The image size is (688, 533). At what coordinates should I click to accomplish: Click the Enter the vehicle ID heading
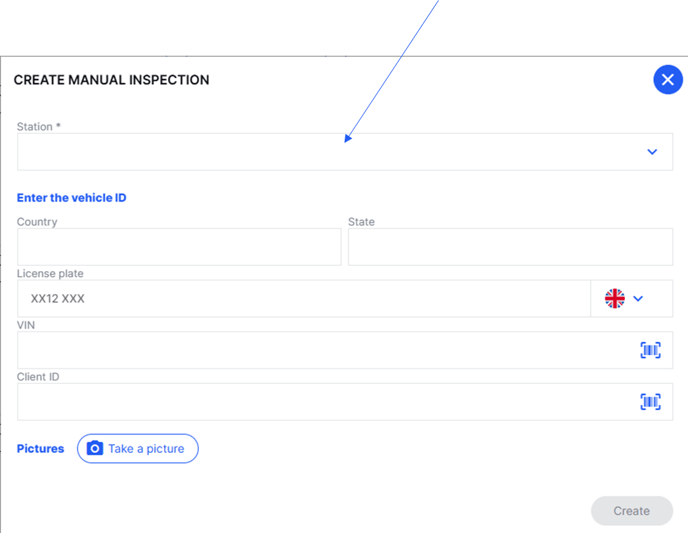coord(72,198)
